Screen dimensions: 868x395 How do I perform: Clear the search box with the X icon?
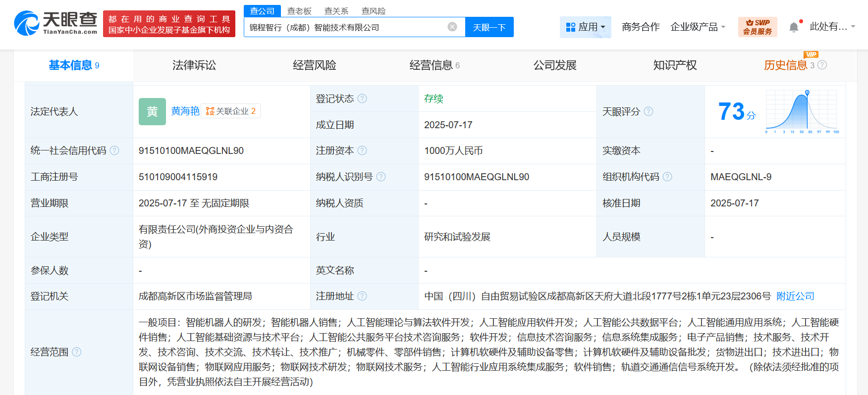point(452,27)
